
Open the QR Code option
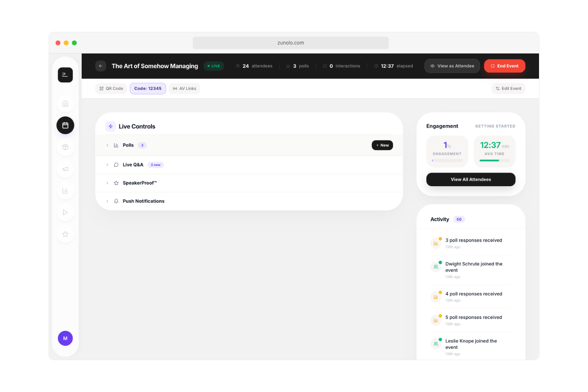pos(111,88)
